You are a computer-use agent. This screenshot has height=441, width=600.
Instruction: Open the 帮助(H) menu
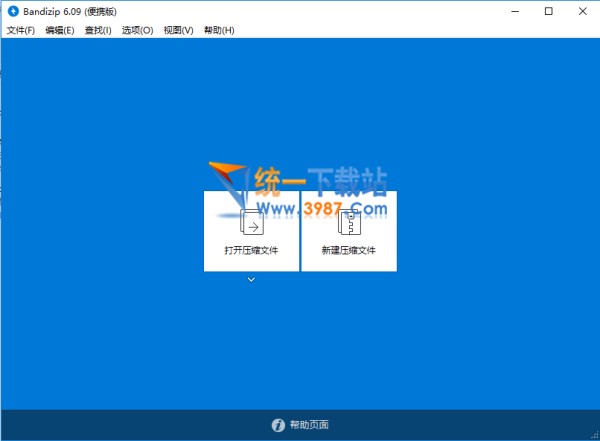point(219,30)
